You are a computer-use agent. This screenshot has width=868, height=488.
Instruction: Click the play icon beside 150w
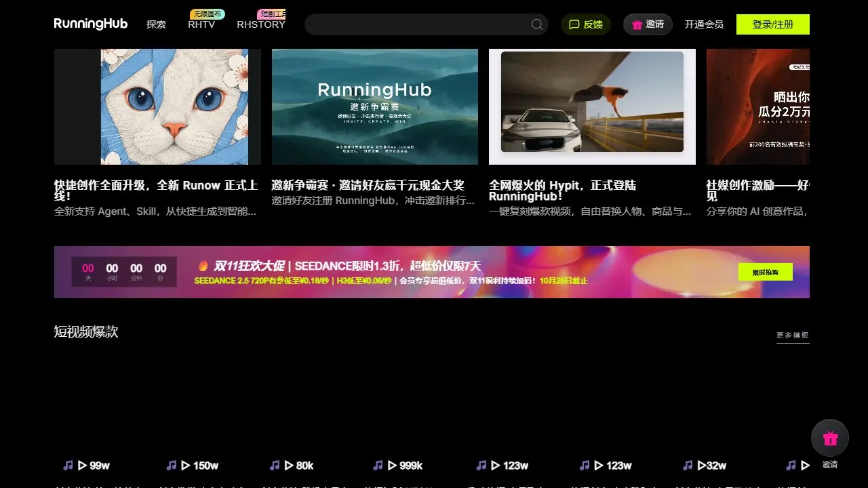(186, 466)
